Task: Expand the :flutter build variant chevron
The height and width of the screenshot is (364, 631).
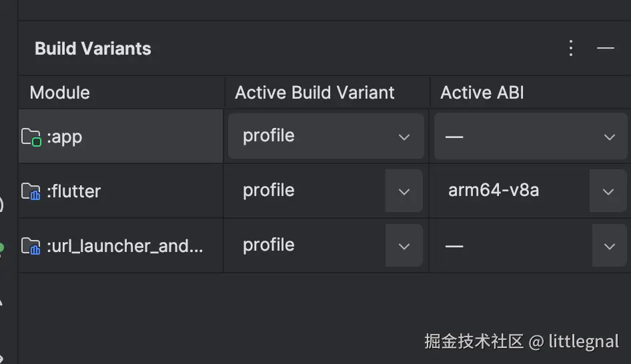Action: click(404, 191)
